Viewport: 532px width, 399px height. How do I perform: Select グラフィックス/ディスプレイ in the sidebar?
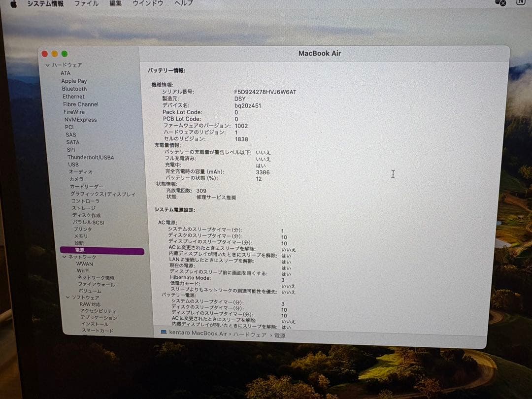point(103,194)
